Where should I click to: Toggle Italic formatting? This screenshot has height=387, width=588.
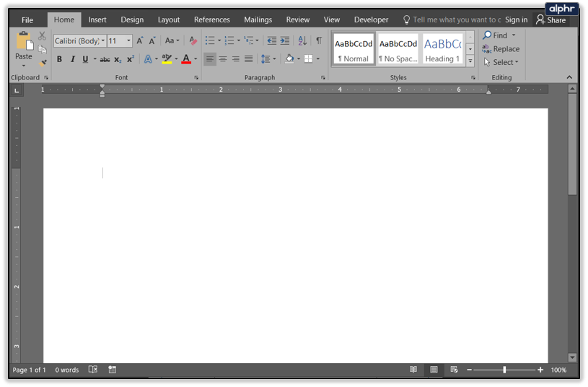(72, 59)
